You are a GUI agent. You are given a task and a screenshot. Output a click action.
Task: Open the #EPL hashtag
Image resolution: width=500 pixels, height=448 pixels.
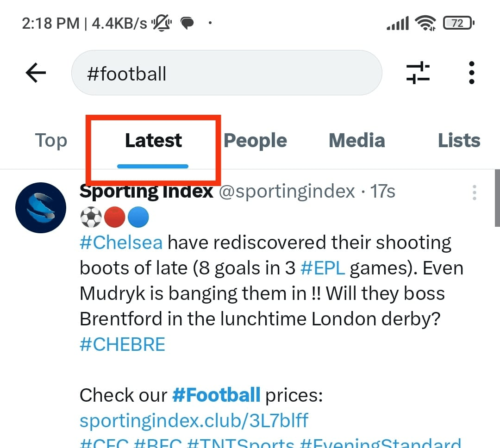(x=323, y=268)
